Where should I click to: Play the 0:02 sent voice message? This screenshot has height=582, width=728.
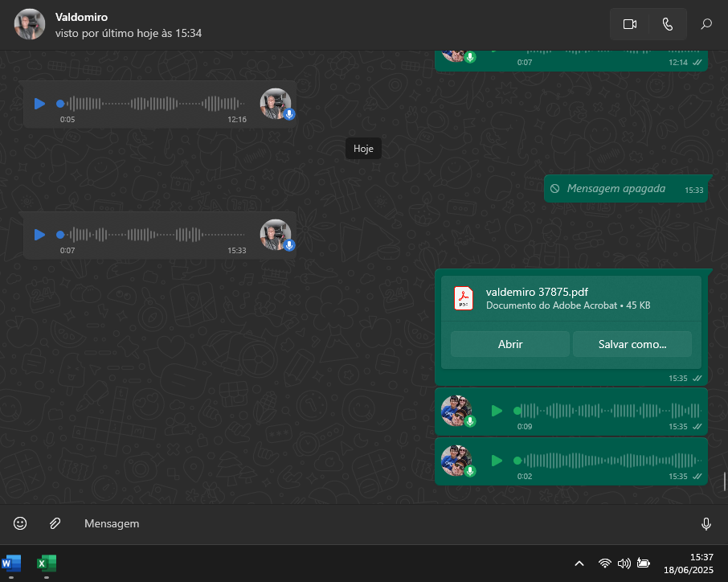pos(497,461)
